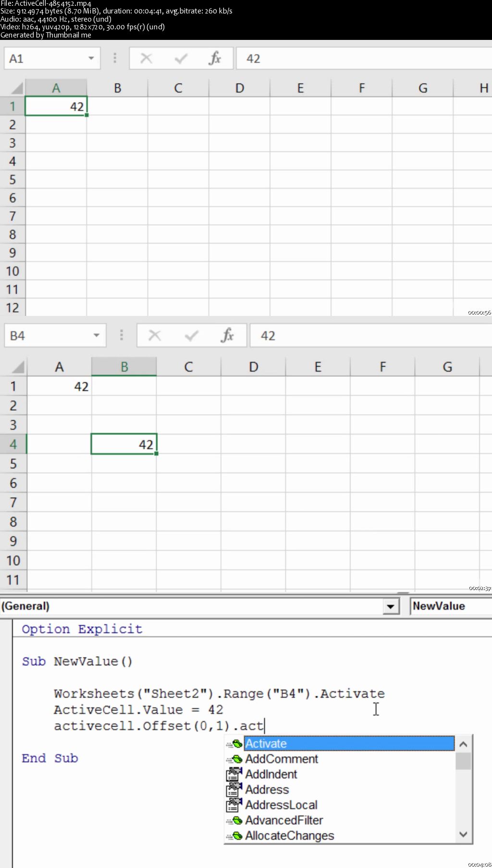Open the NewValue procedure combo box
Viewport: 492px width, 868px height.
tap(451, 606)
